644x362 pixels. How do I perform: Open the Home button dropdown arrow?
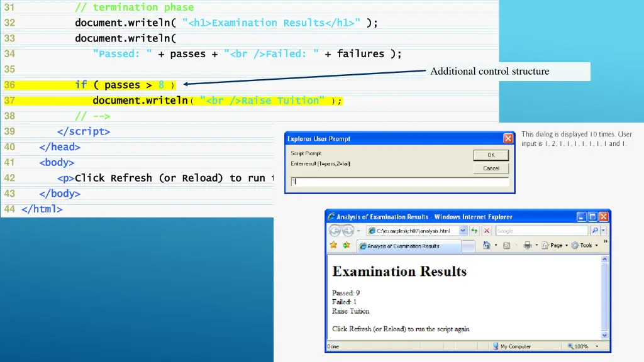[496, 246]
